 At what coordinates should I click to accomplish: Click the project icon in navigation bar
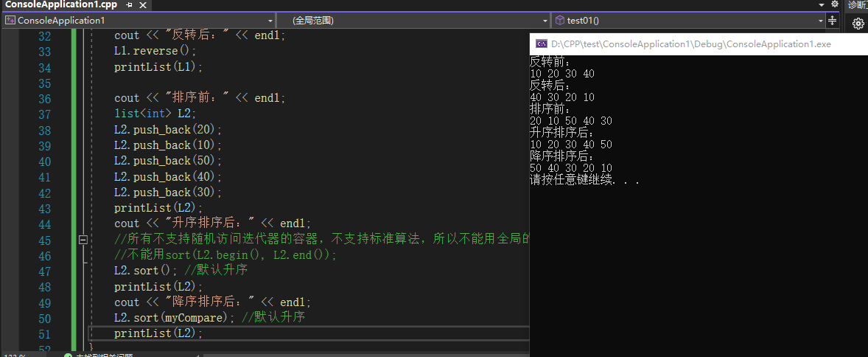point(10,21)
